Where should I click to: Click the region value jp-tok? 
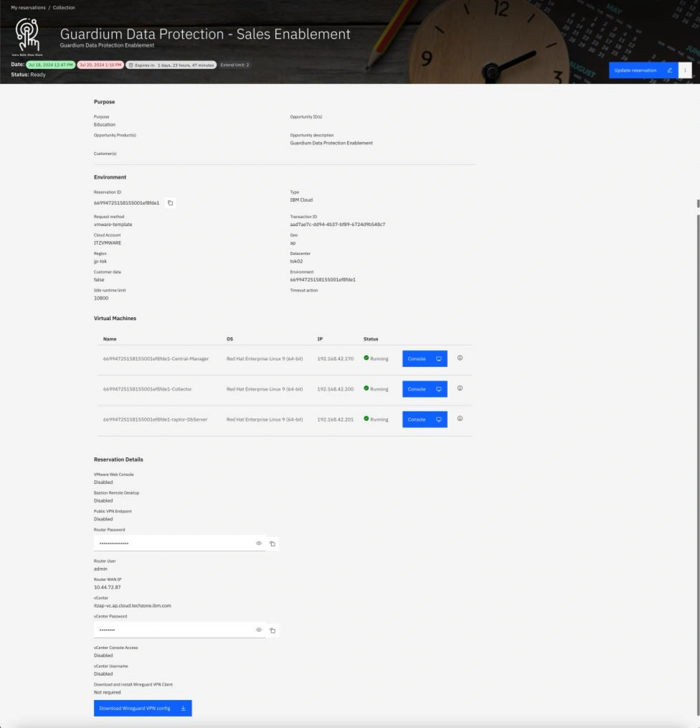(x=100, y=261)
